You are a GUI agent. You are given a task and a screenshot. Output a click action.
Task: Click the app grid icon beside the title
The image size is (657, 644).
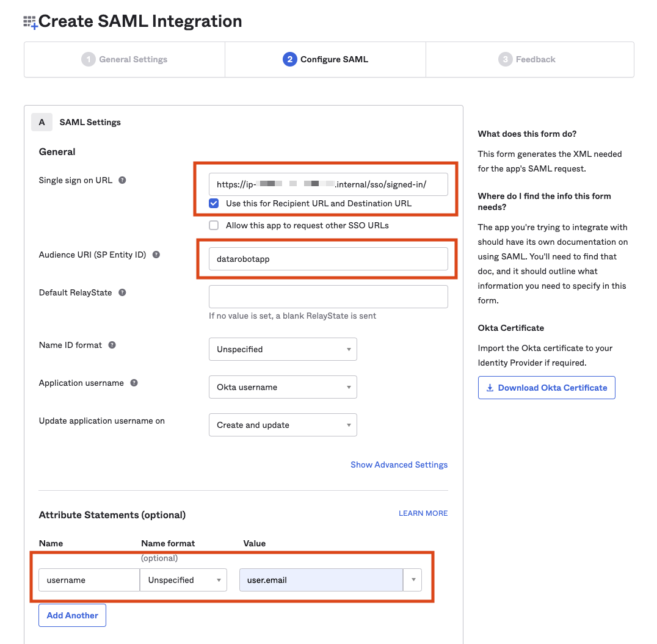30,23
